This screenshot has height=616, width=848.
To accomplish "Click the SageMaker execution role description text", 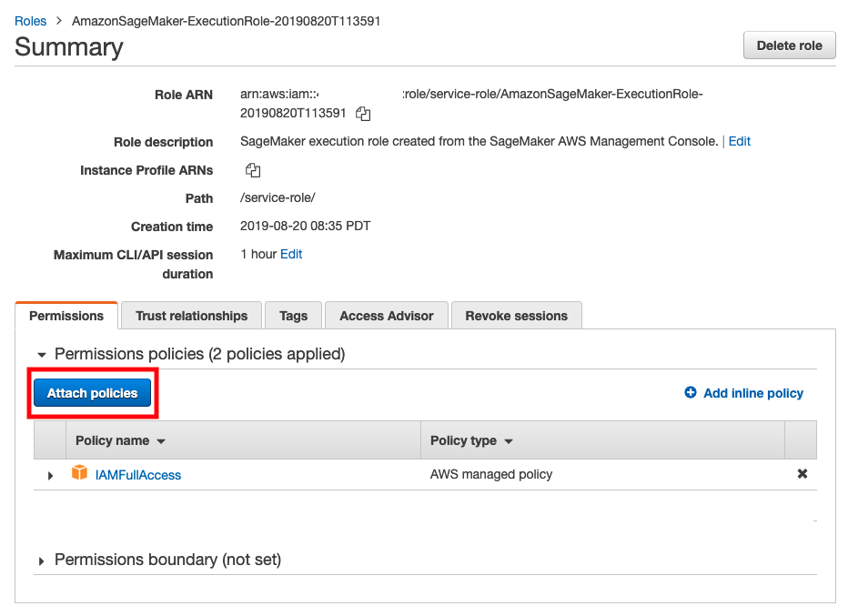I will [480, 141].
